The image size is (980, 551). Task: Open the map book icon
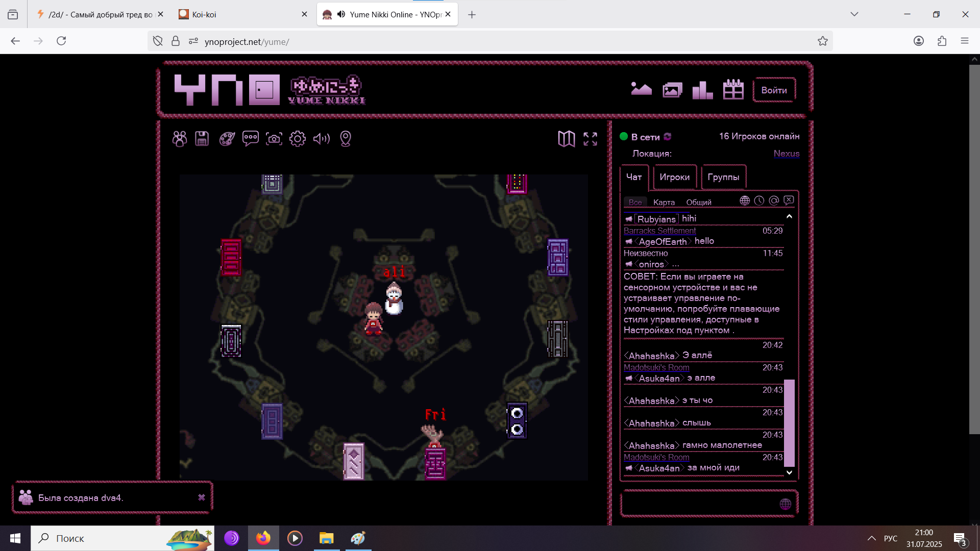pos(566,139)
